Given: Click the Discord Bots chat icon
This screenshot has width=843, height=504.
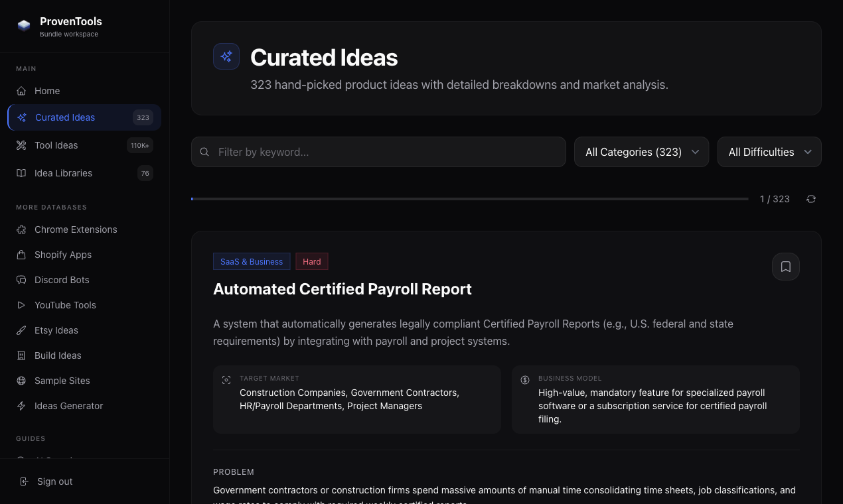Looking at the screenshot, I should [22, 280].
